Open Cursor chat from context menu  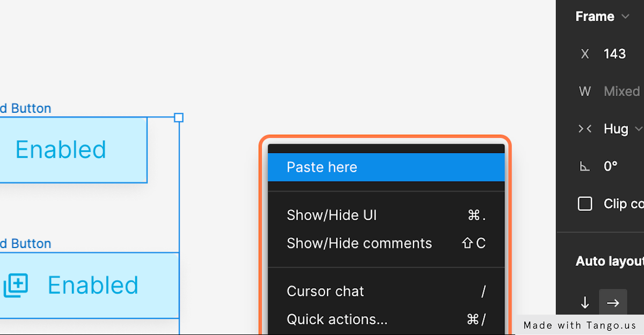[x=325, y=292]
